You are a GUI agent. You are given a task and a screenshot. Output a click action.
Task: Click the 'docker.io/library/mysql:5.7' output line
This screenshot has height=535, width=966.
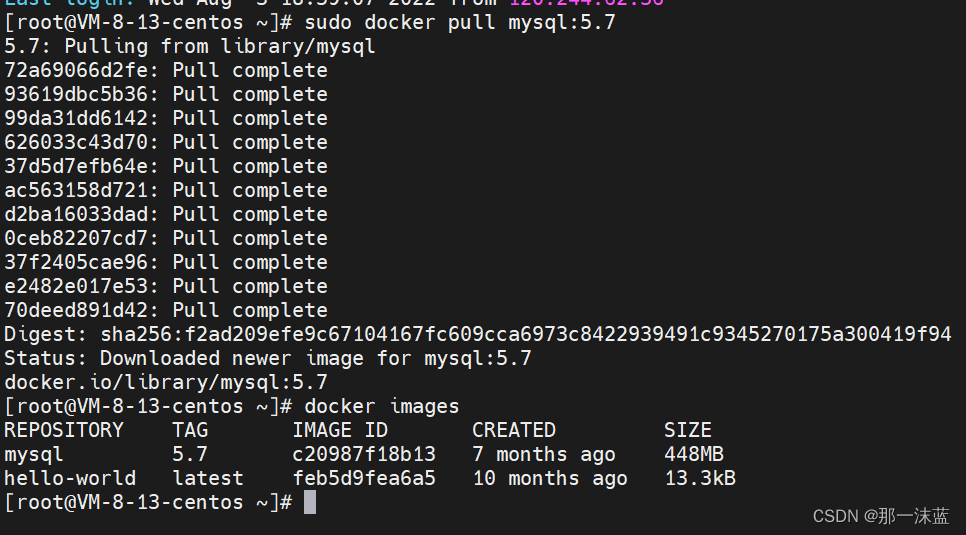(166, 382)
